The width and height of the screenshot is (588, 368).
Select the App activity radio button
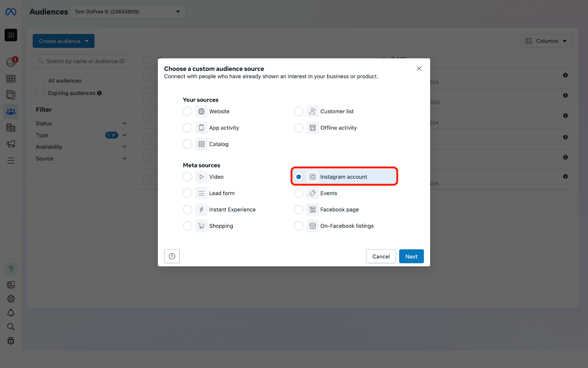pyautogui.click(x=187, y=128)
